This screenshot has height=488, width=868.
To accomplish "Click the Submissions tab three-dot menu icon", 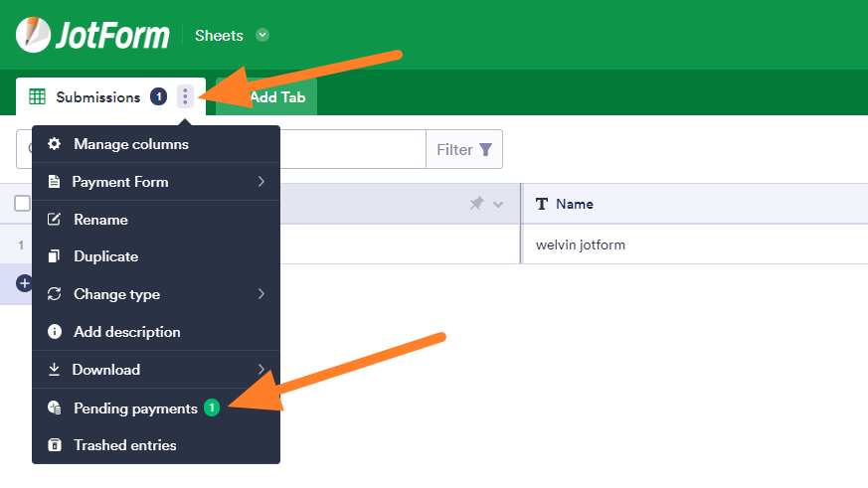I will coord(185,96).
